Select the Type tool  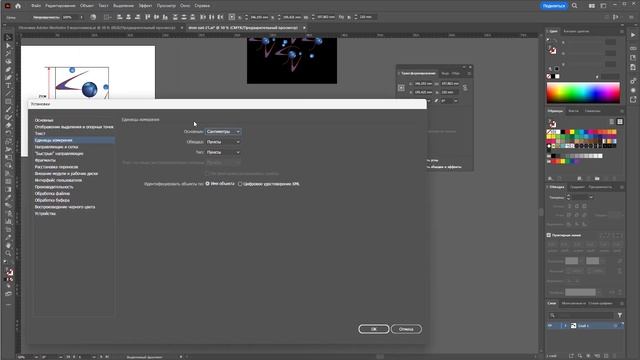tap(8, 85)
